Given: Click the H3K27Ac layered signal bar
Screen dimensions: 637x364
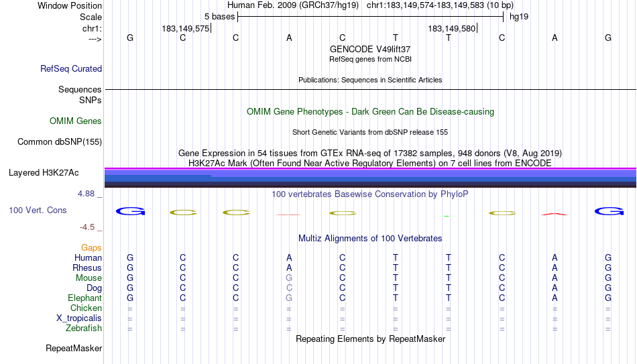Looking at the screenshot, I should point(371,178).
